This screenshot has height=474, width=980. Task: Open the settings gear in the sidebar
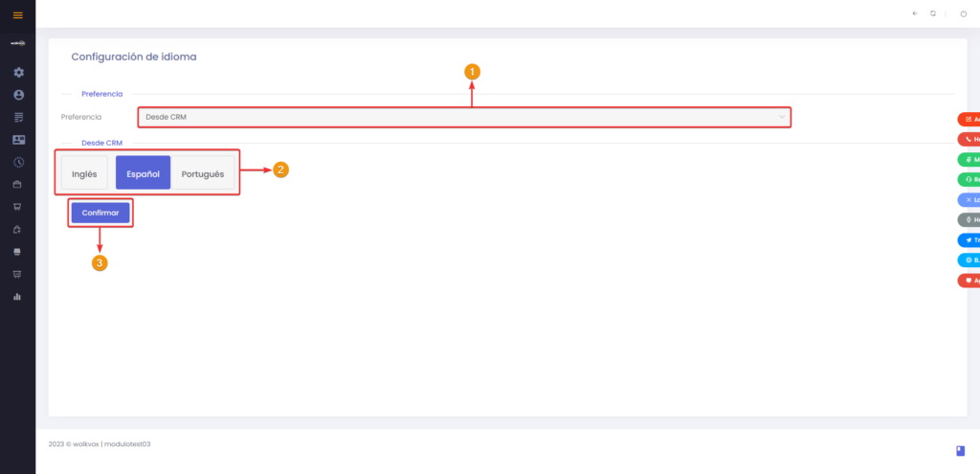pos(18,73)
